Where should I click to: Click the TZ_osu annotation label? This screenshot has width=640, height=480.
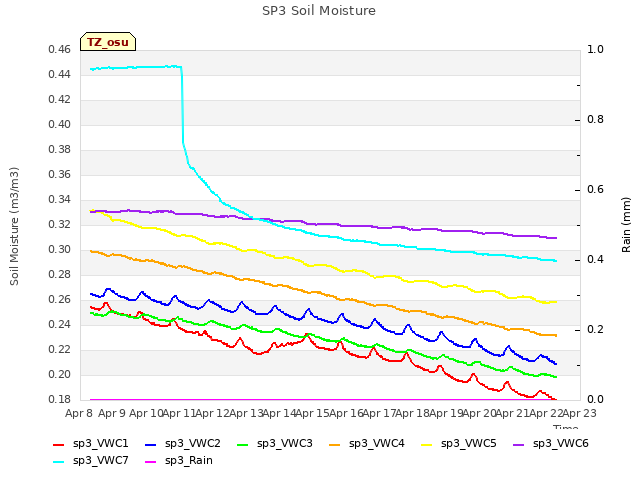point(108,42)
